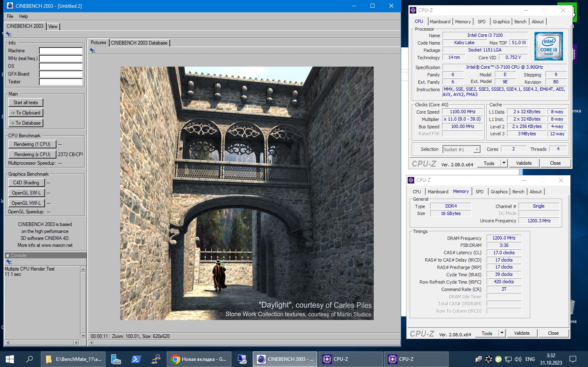The height and width of the screenshot is (367, 588).
Task: Open the Bench tab in the top CPU-Z window
Action: pos(521,22)
